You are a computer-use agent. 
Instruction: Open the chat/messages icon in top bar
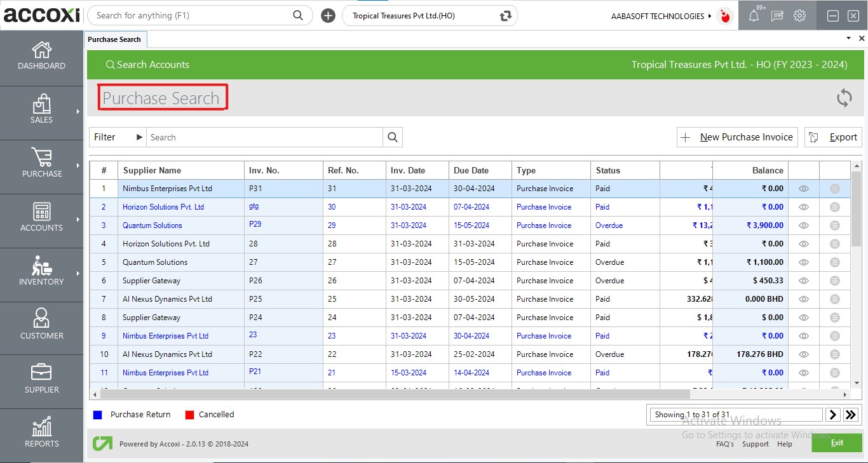(777, 15)
